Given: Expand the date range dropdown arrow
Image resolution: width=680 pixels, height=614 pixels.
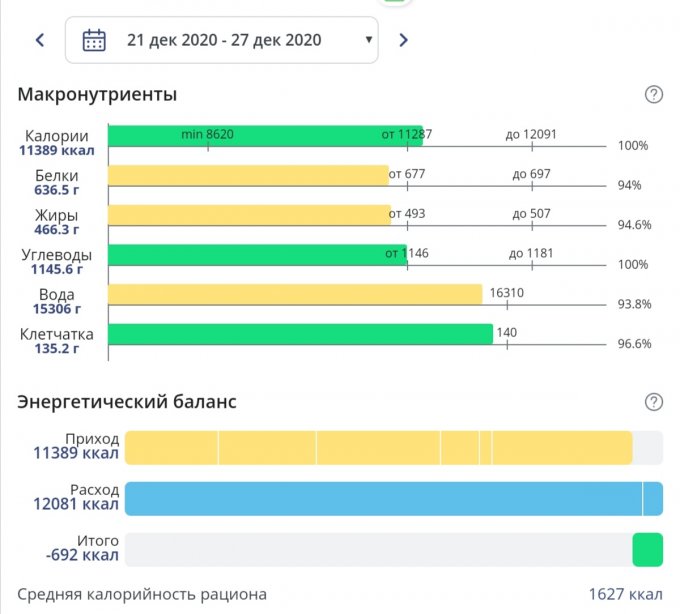Looking at the screenshot, I should coord(369,40).
